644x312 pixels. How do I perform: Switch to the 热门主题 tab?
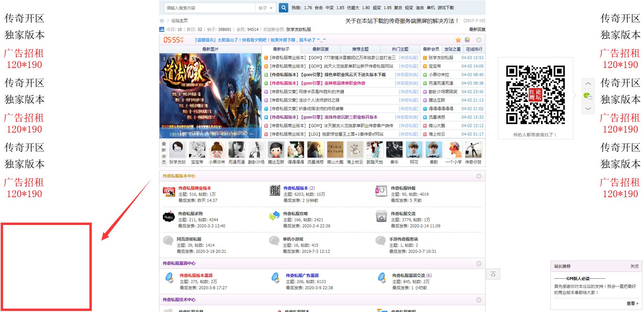pyautogui.click(x=400, y=49)
